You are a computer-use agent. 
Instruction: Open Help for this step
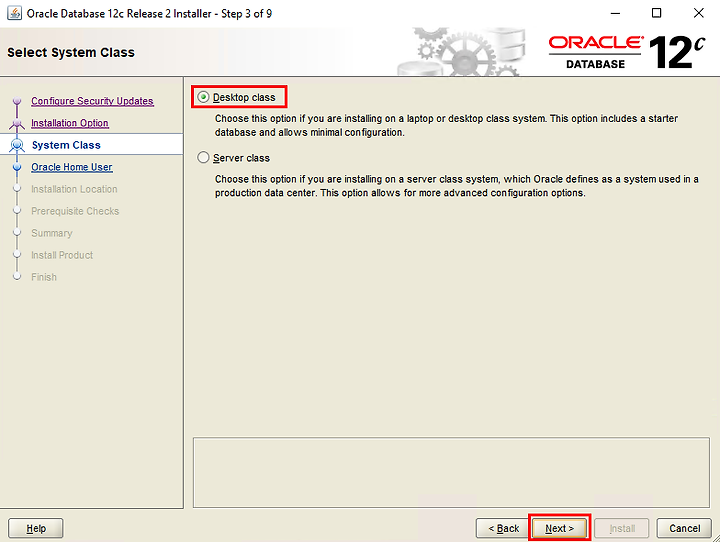coord(36,528)
